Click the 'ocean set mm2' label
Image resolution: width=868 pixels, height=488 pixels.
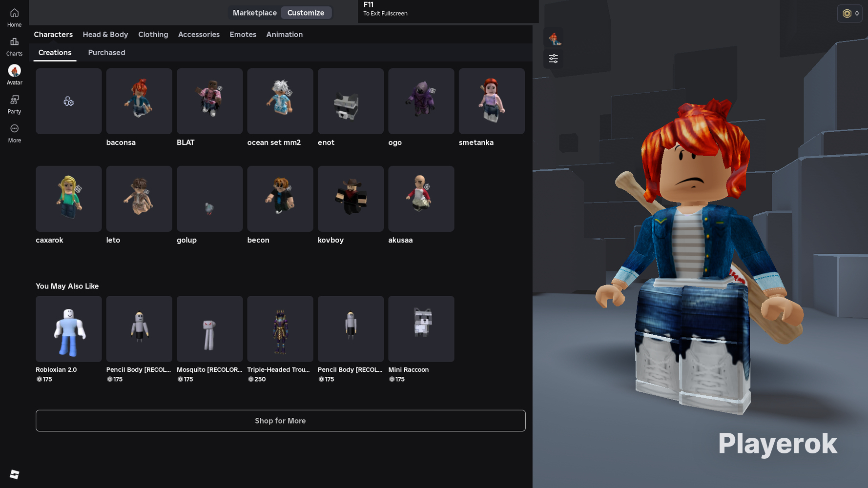pyautogui.click(x=274, y=142)
